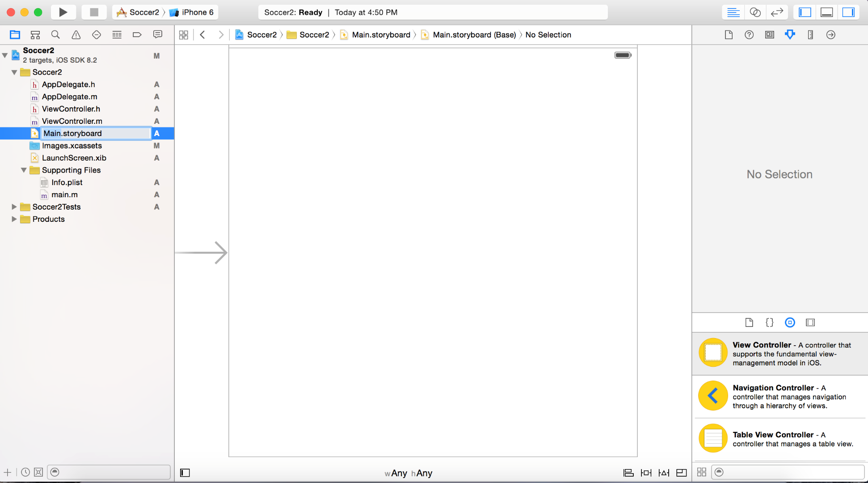The width and height of the screenshot is (868, 483).
Task: Stop the running app
Action: pyautogui.click(x=94, y=12)
